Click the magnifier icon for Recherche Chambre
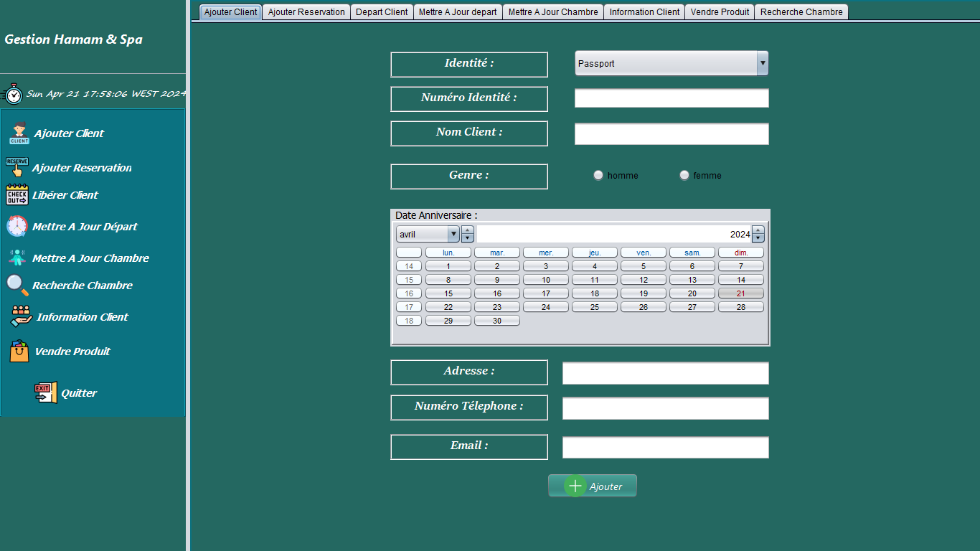The image size is (980, 551). 17,286
